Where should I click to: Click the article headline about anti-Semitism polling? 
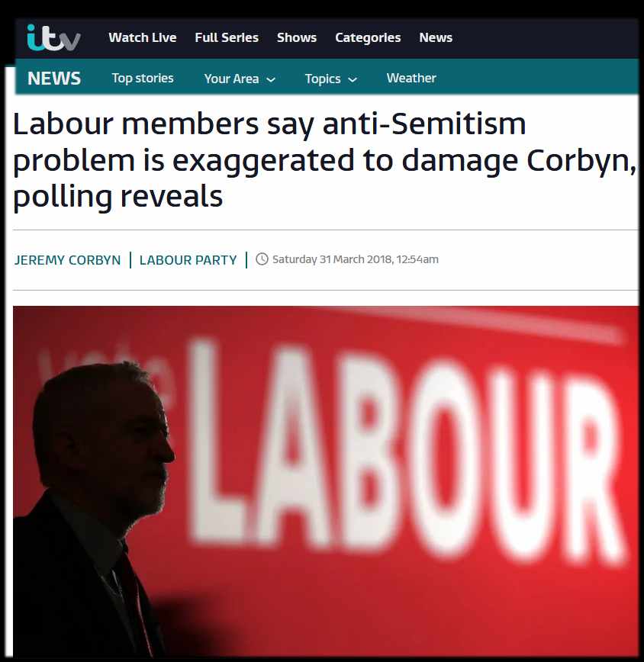tap(324, 161)
